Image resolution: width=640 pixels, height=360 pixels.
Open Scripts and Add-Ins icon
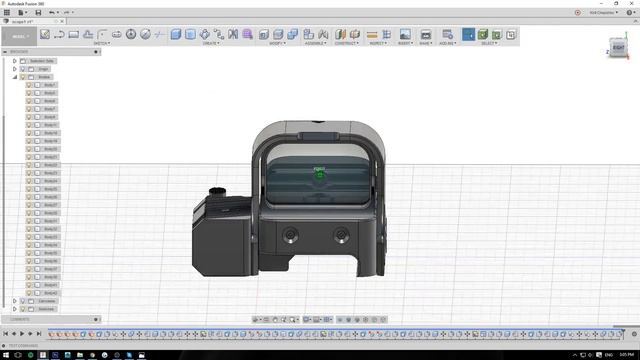tap(447, 34)
